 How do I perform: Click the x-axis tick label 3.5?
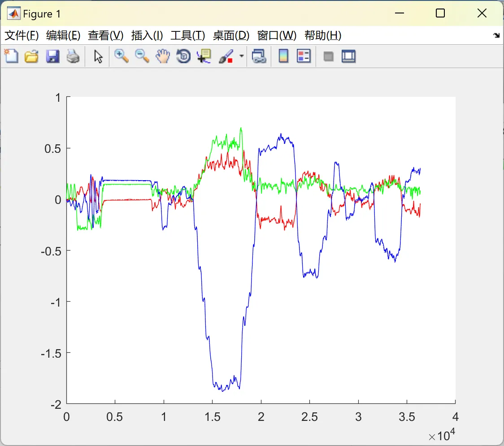tap(407, 417)
